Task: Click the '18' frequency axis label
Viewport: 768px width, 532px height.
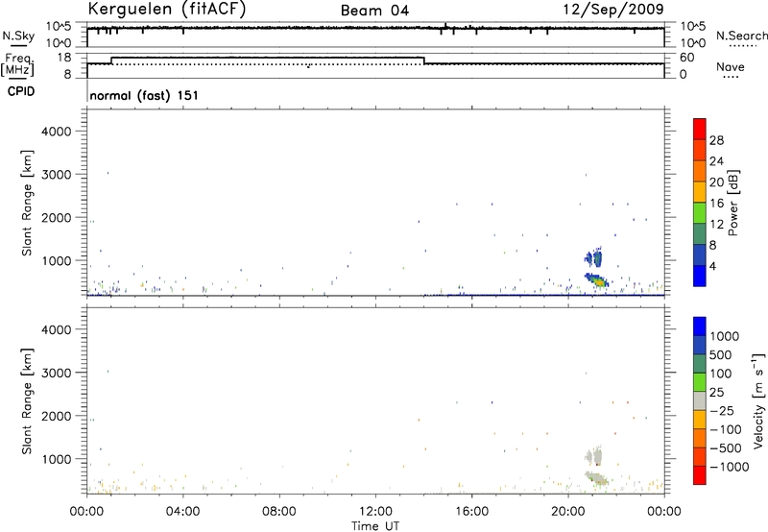Action: [64, 58]
